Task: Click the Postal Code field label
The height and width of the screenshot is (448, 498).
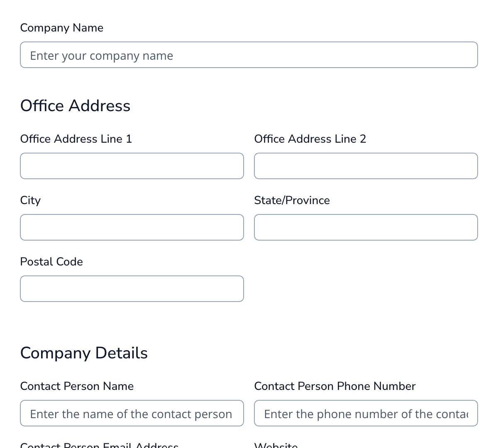Action: pos(51,262)
